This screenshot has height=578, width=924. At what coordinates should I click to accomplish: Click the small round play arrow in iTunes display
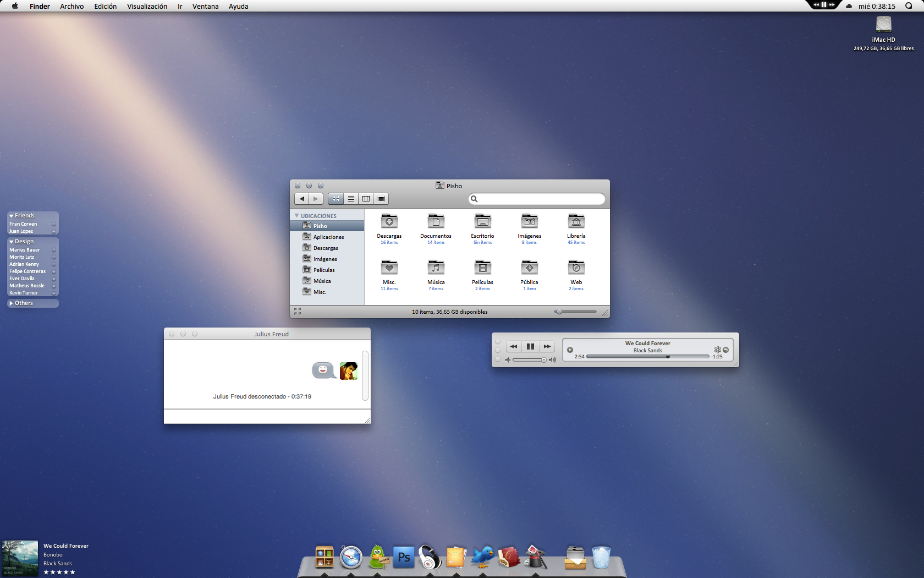tap(570, 350)
